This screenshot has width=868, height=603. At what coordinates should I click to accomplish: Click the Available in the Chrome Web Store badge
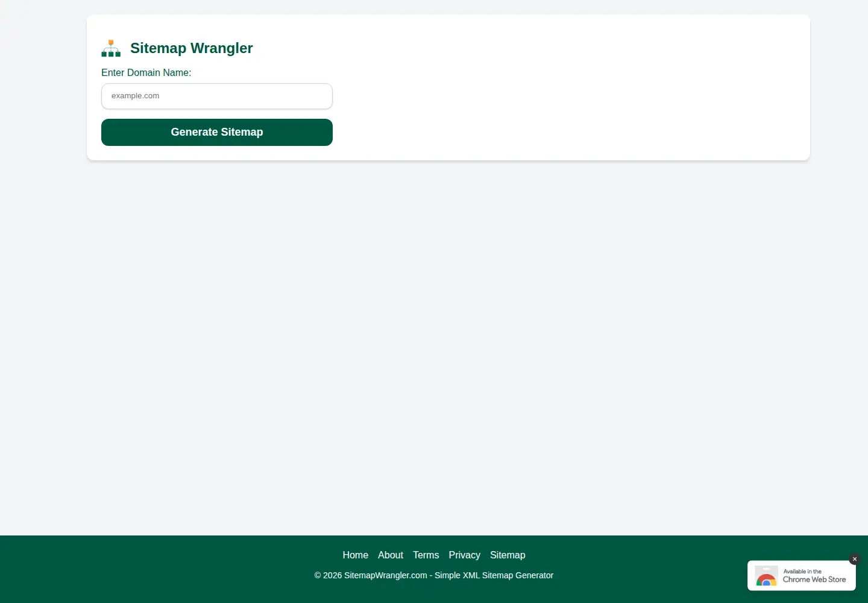[x=802, y=576]
